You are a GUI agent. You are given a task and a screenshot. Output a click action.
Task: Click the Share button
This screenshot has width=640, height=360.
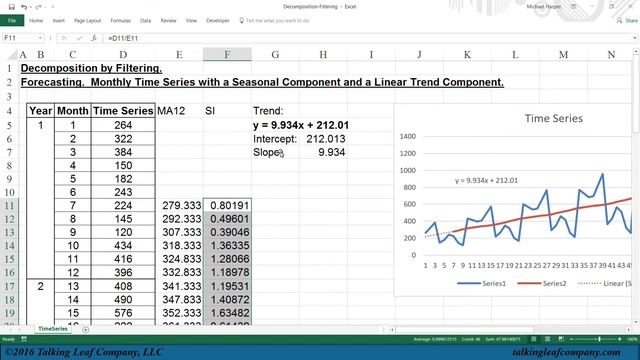[x=627, y=20]
